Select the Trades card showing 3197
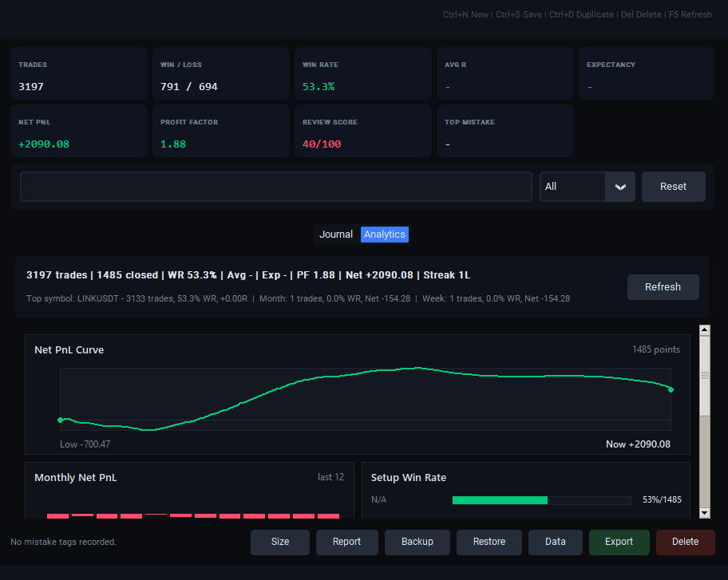728x580 pixels. [79, 73]
